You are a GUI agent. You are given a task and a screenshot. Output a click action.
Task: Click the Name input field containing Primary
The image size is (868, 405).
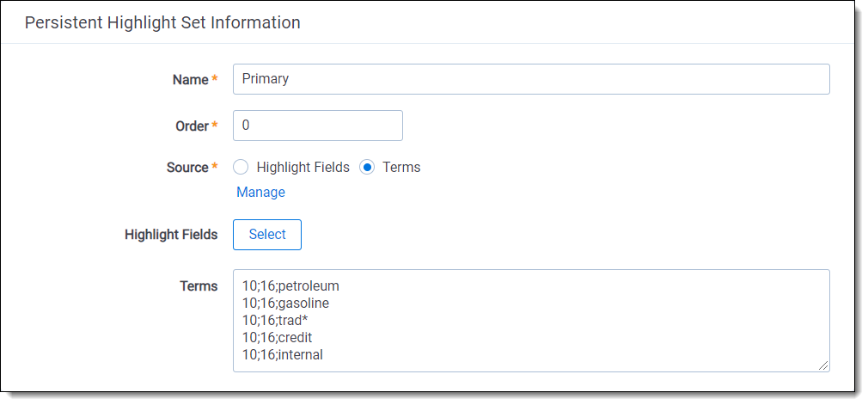[x=530, y=79]
